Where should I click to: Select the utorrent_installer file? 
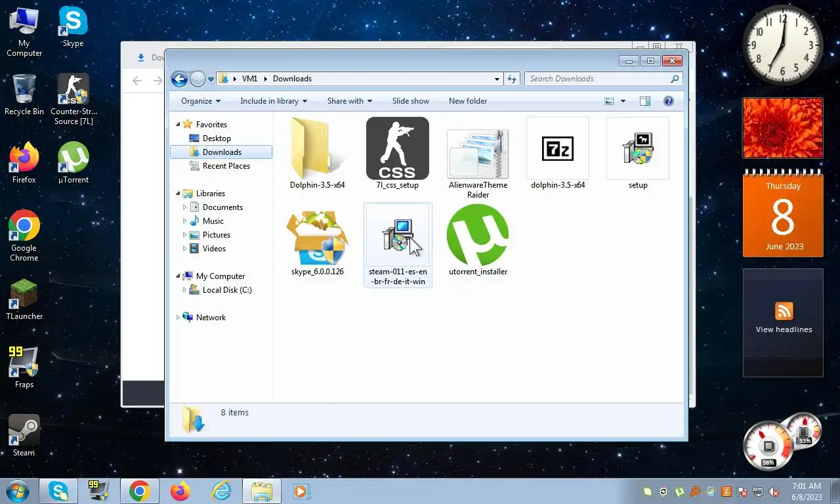click(x=478, y=240)
